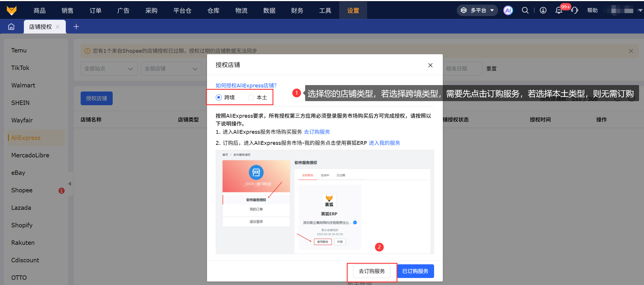
Task: Open the 商品 menu
Action: (x=40, y=10)
